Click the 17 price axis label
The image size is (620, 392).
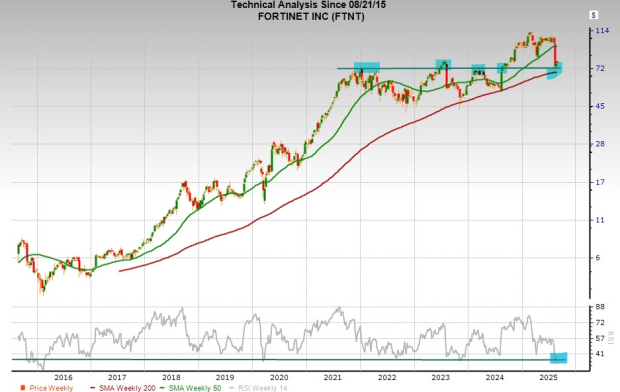pos(600,182)
